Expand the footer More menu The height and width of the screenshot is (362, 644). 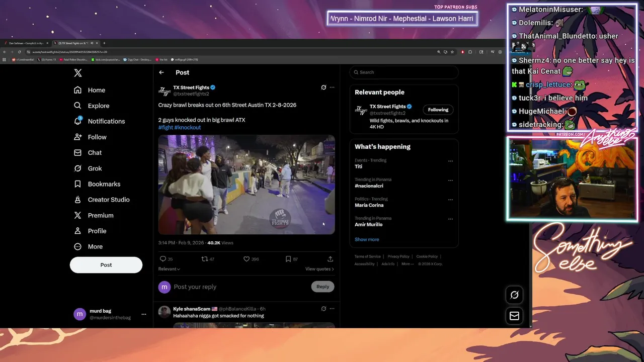[x=407, y=264]
